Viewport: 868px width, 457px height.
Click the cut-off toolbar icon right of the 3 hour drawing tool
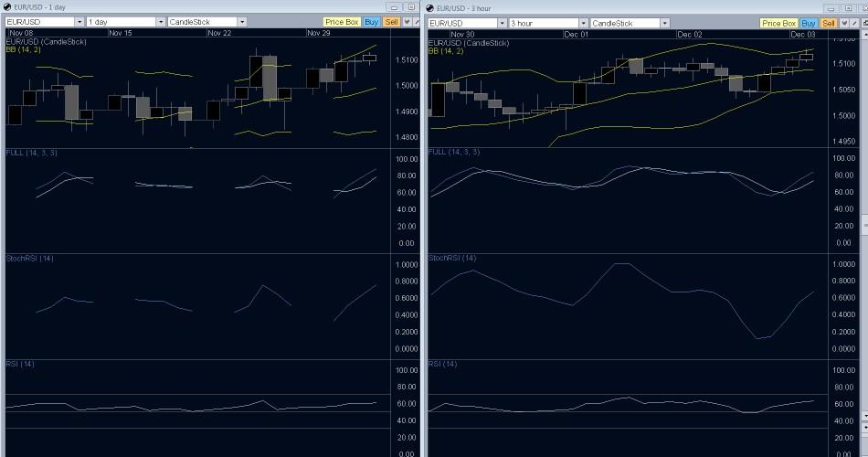point(864,23)
